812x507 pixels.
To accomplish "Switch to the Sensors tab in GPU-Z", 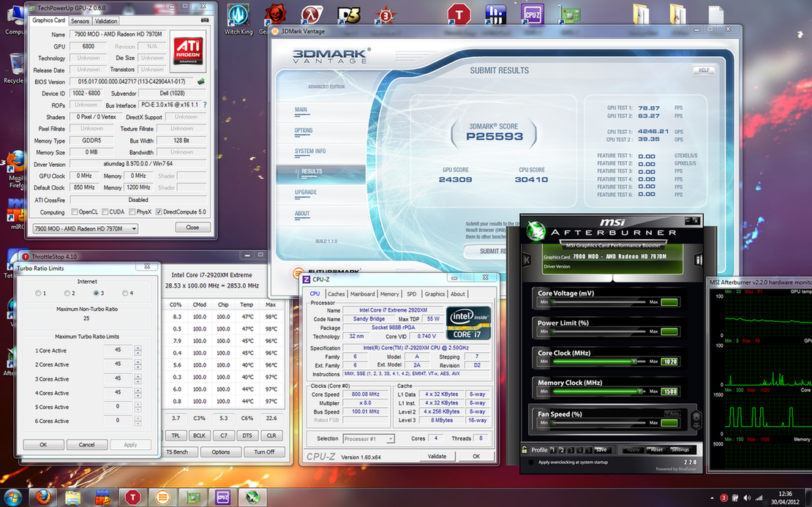I will [x=80, y=21].
